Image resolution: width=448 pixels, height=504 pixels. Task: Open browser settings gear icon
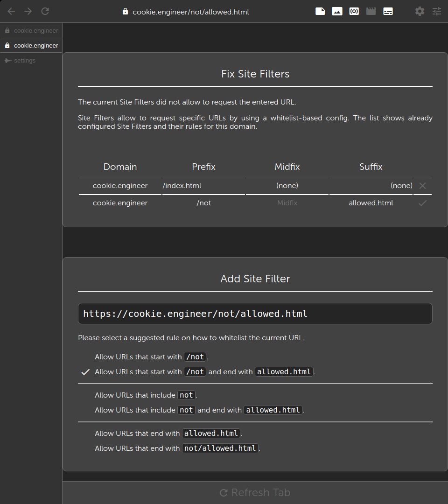click(420, 12)
